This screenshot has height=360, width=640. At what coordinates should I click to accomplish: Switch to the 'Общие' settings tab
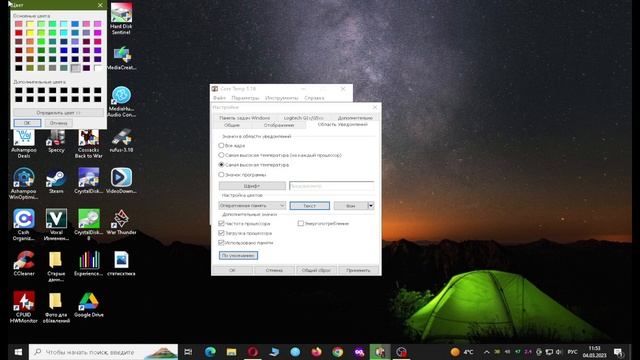(x=231, y=125)
